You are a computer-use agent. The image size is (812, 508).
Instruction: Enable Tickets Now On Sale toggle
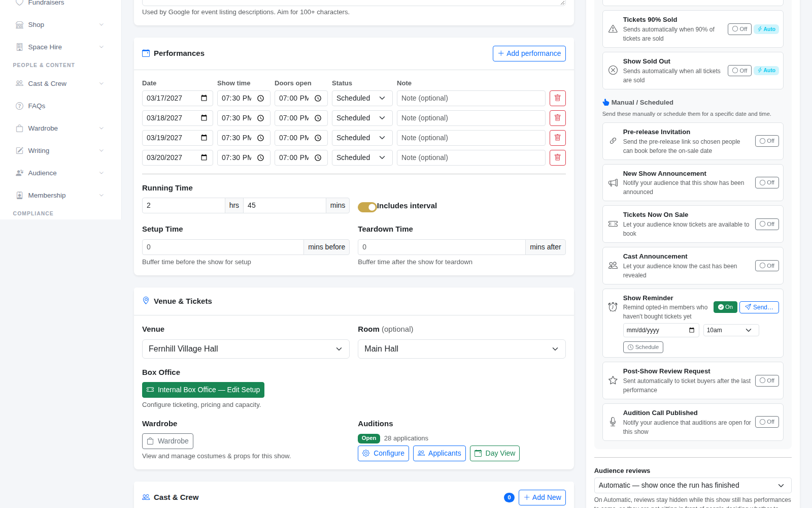tap(767, 224)
